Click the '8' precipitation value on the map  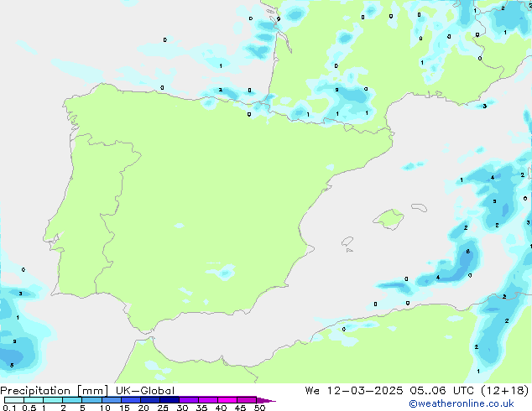click(x=468, y=252)
